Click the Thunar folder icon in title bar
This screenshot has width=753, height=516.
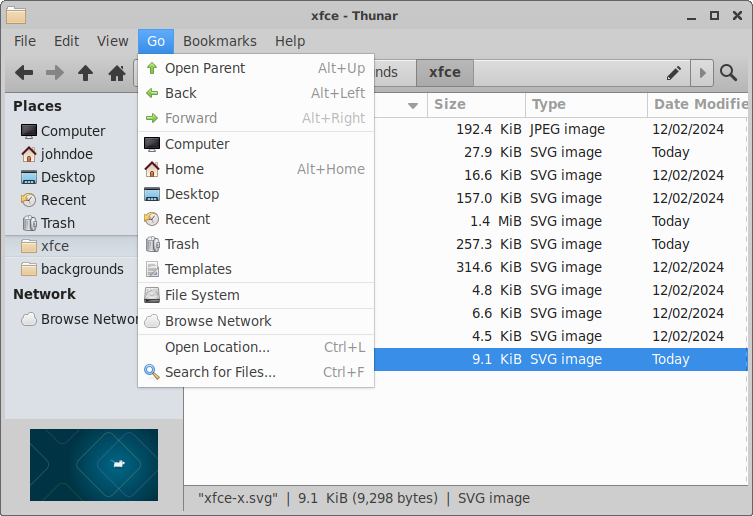(16, 15)
